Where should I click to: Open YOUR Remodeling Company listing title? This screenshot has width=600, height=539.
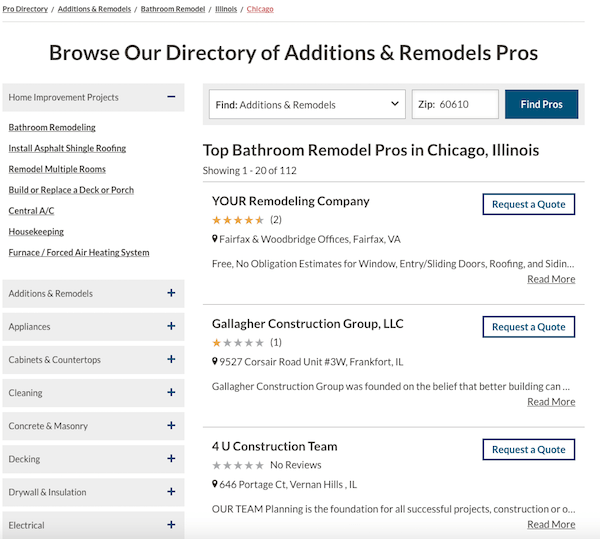(290, 201)
